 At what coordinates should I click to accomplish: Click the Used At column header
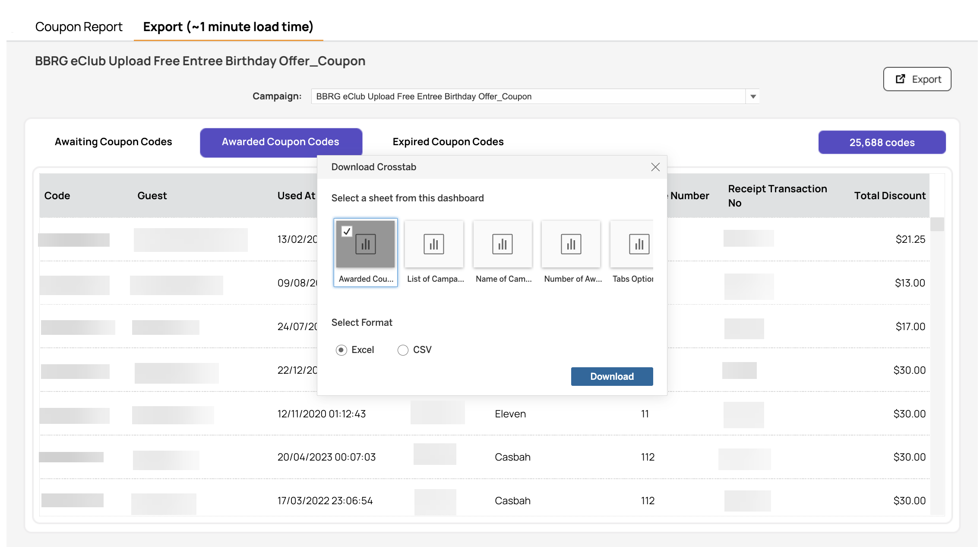coord(297,196)
